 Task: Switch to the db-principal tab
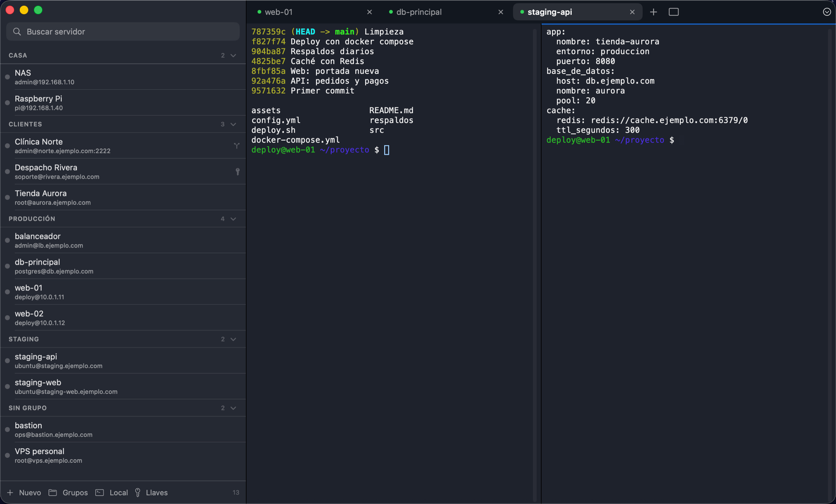pos(445,12)
